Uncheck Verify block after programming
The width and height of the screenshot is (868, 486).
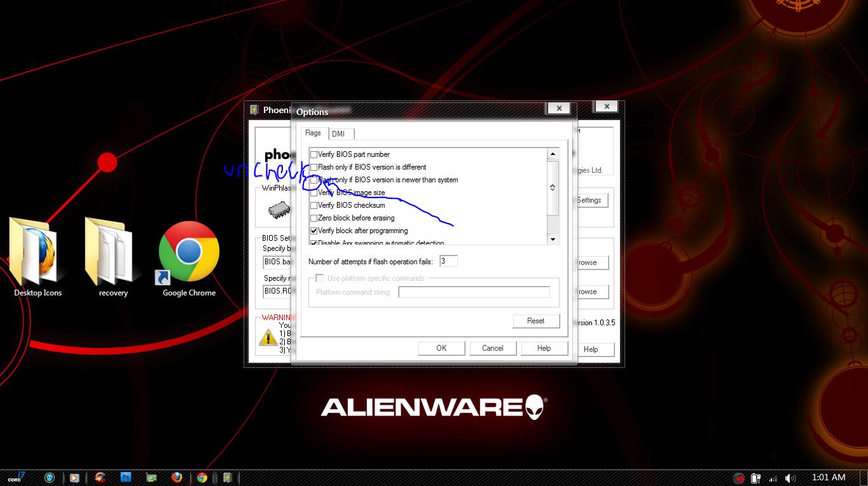(313, 231)
